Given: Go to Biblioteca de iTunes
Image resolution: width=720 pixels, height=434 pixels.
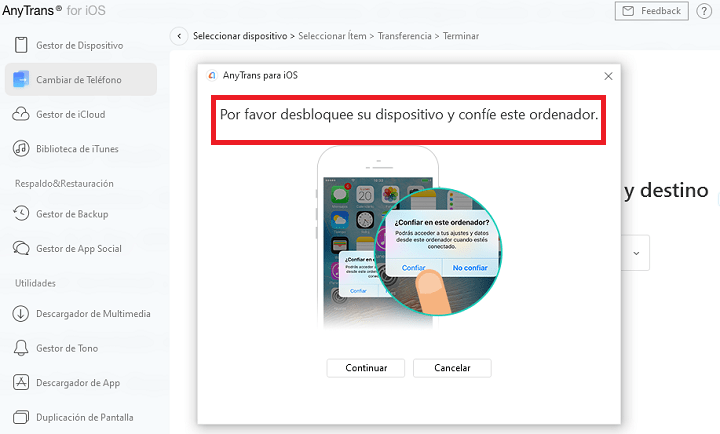Looking at the screenshot, I should 81,148.
